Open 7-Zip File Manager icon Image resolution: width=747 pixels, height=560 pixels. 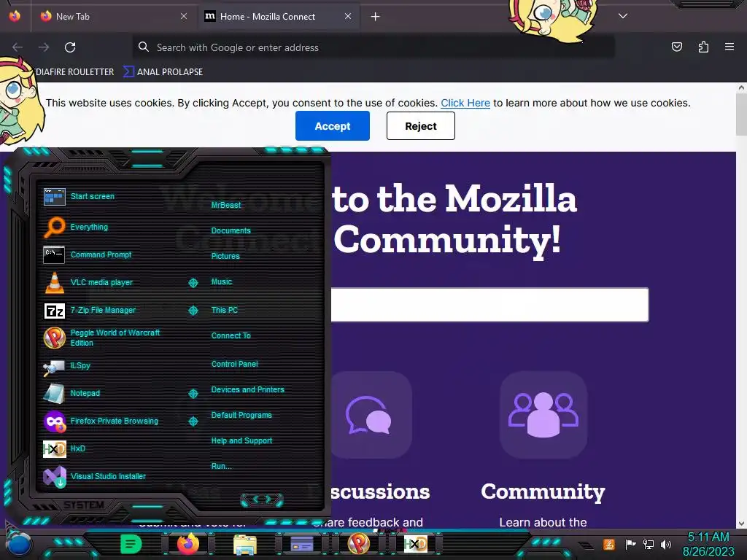click(54, 311)
